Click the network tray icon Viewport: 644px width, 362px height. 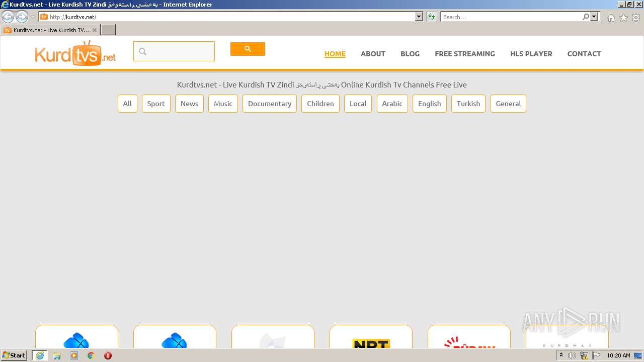(584, 355)
